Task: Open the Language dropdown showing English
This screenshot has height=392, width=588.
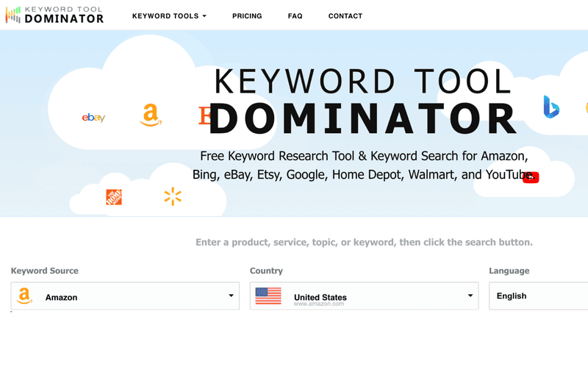Action: 539,296
